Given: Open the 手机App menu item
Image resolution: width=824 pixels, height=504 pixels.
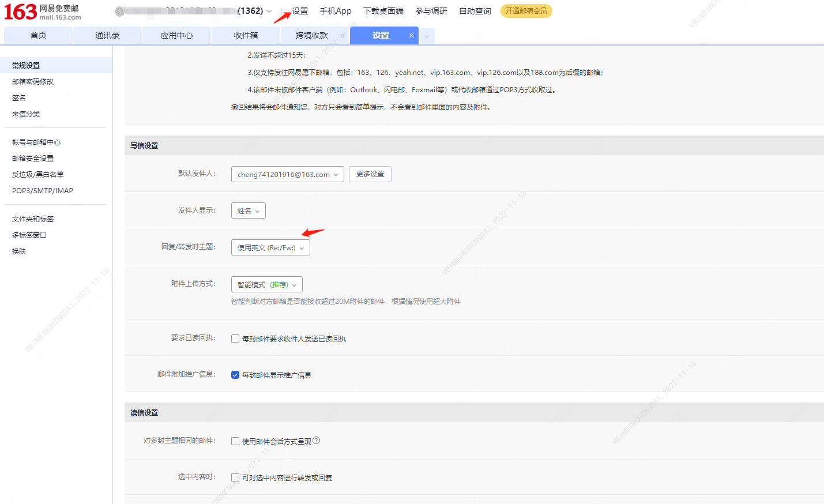Looking at the screenshot, I should 335,10.
